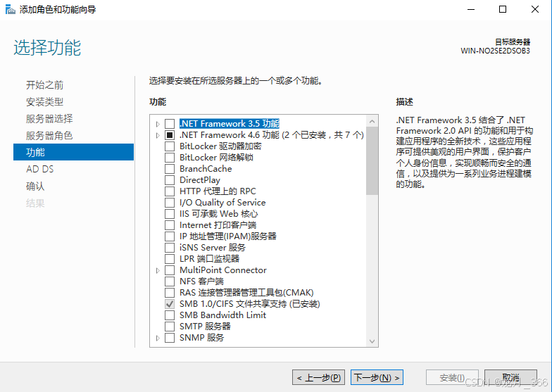Tick the SMB Bandwidth Limit checkbox
552x392 pixels.
point(170,315)
